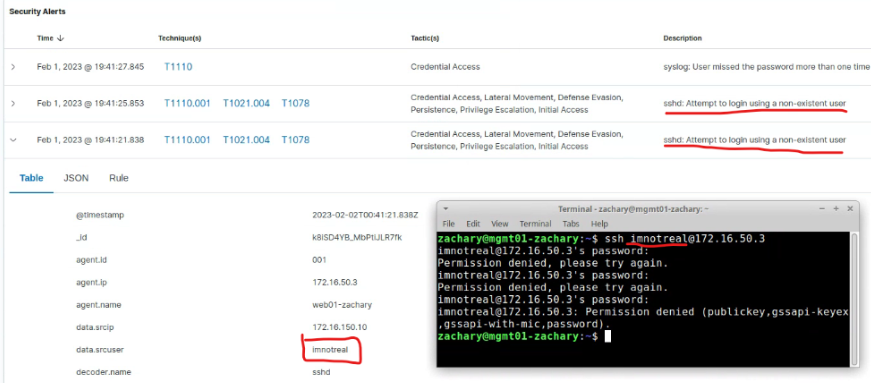
Task: Click the _id value k8ISD4YB_MbPtiJLR7fk
Action: point(357,237)
